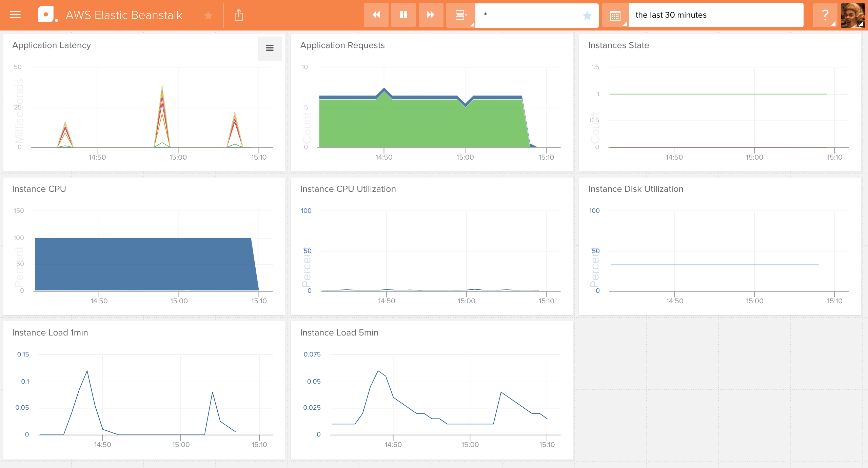868x468 pixels.
Task: Select the Instance Disk Utilization widget title
Action: pos(636,189)
